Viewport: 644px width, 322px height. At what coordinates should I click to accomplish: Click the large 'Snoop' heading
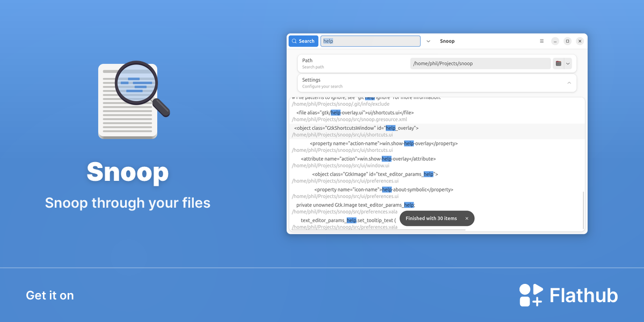[x=128, y=172]
